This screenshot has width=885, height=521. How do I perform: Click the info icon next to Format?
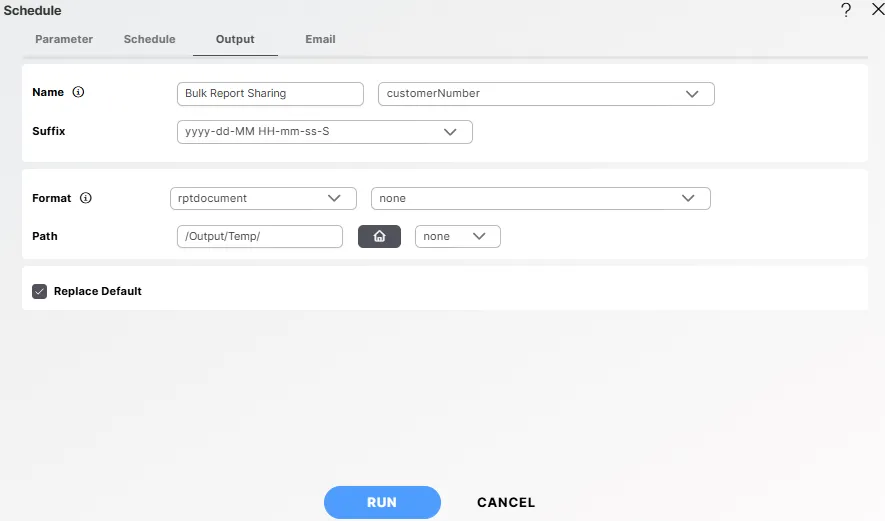86,198
